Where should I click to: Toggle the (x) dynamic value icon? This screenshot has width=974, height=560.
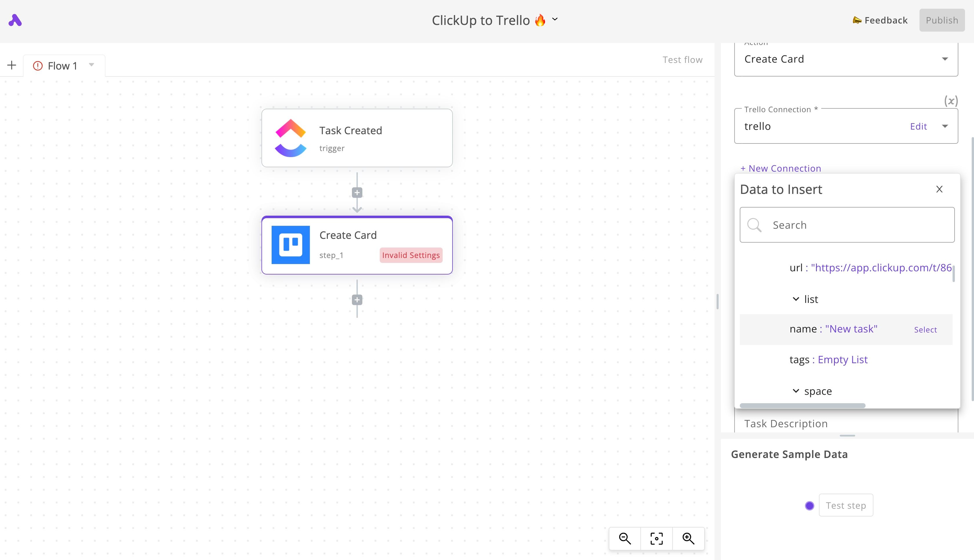click(951, 101)
